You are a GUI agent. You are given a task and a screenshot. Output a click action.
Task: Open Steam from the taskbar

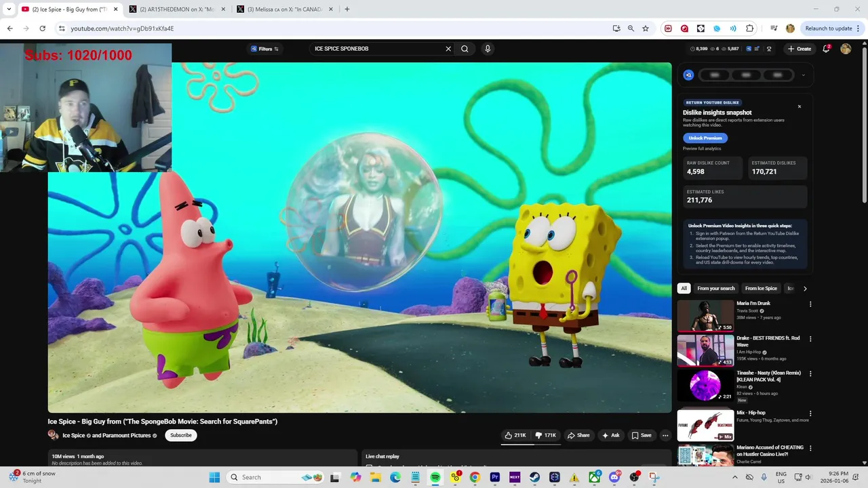pos(534,477)
